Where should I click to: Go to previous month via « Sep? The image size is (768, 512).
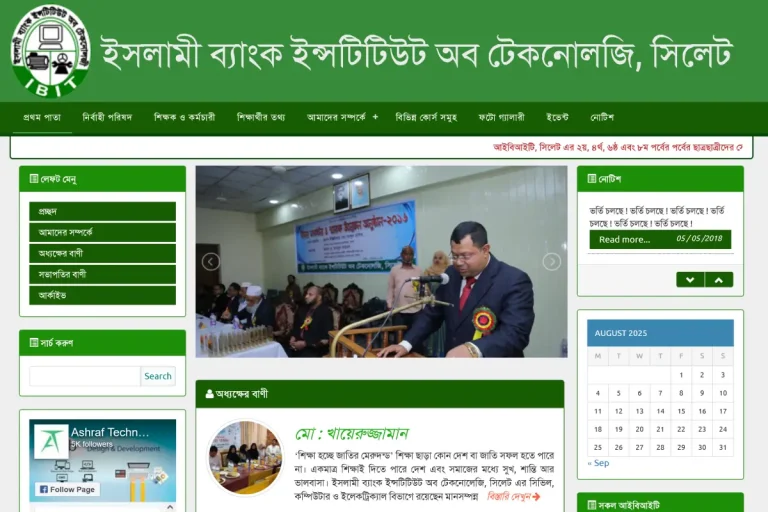[598, 463]
